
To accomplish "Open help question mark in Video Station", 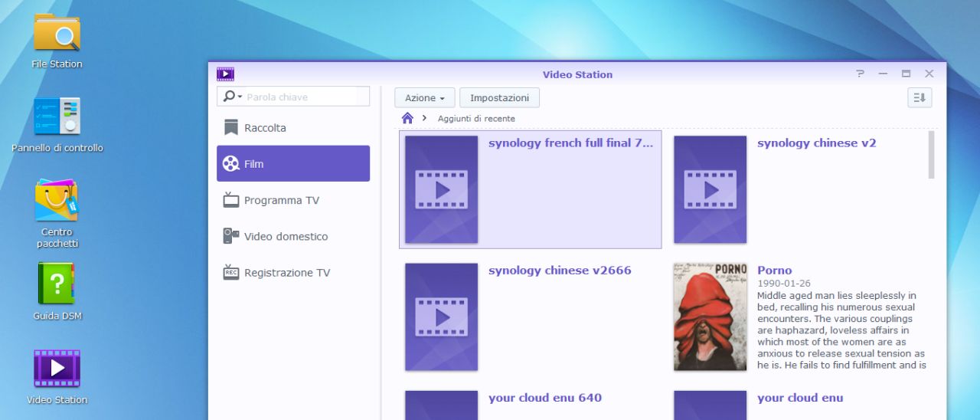I will (x=861, y=74).
